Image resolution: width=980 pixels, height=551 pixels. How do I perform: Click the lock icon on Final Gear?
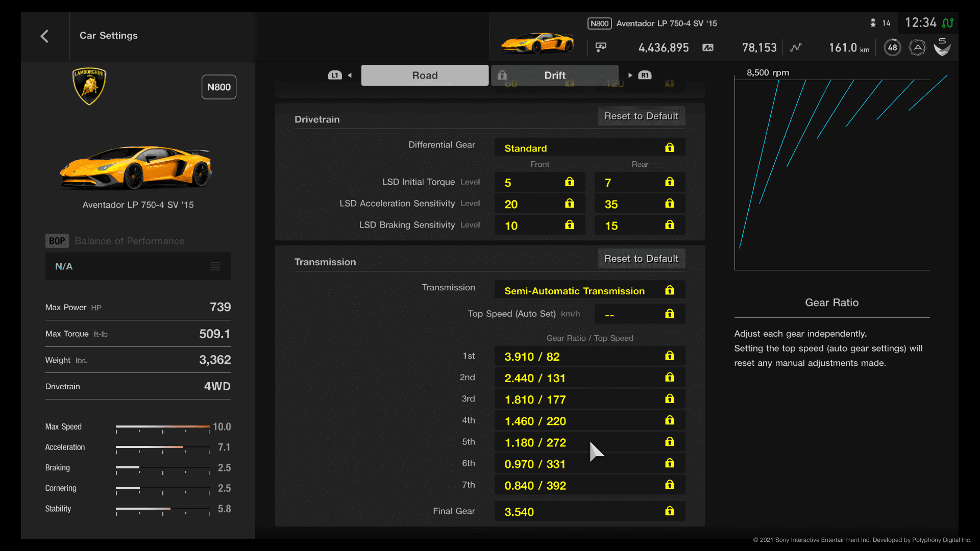pos(670,511)
